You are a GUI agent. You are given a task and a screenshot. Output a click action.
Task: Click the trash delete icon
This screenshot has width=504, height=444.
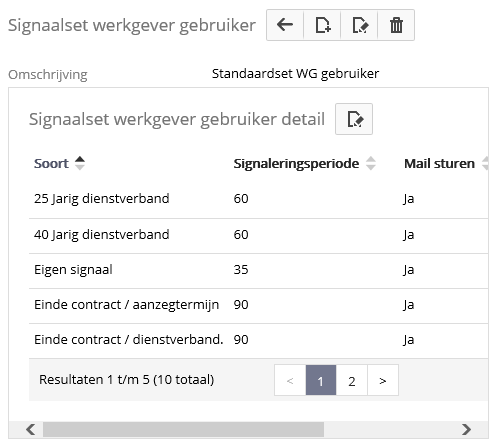pos(396,25)
